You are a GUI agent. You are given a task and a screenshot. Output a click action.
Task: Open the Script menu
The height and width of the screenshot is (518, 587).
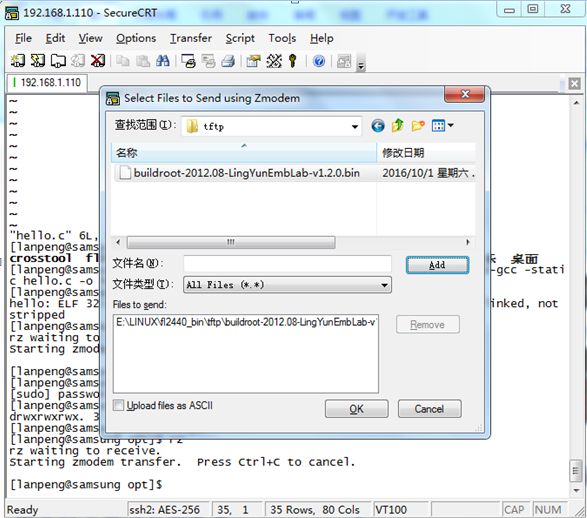pyautogui.click(x=240, y=38)
